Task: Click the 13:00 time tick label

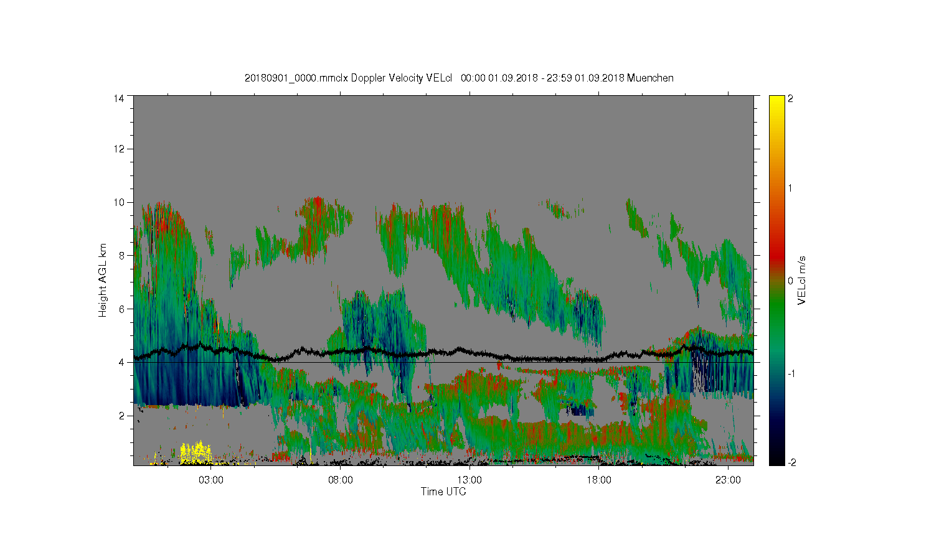Action: (469, 480)
